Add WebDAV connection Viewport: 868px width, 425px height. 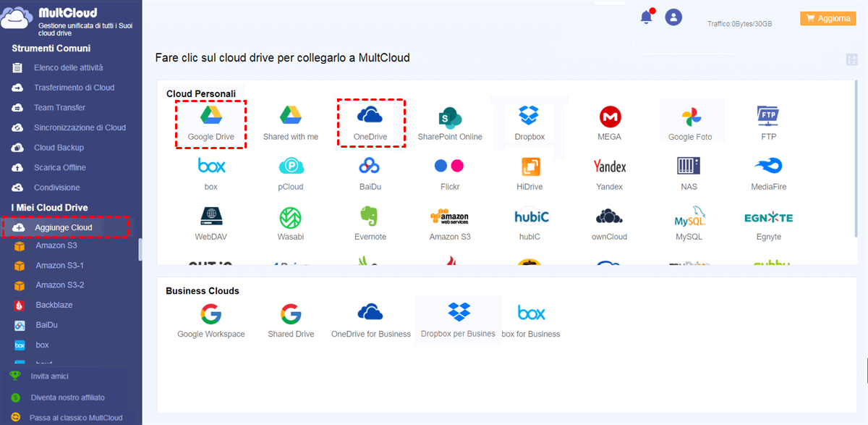click(x=211, y=224)
